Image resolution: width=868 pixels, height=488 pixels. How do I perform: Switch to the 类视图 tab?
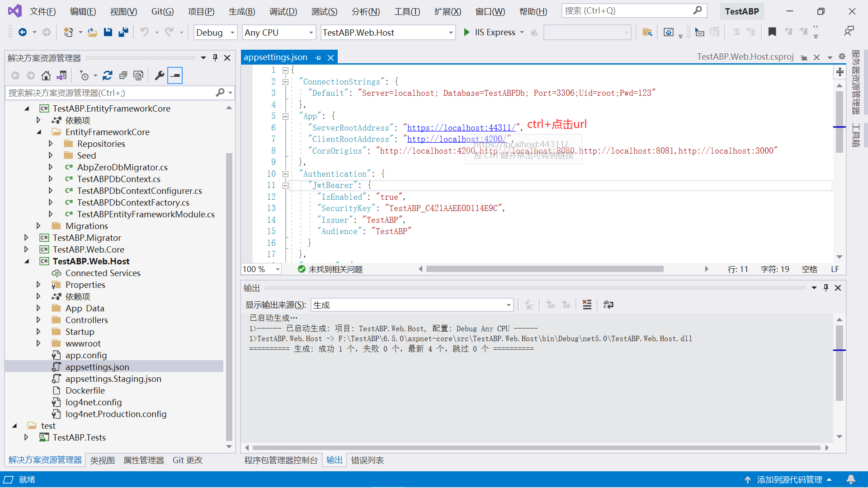click(102, 460)
